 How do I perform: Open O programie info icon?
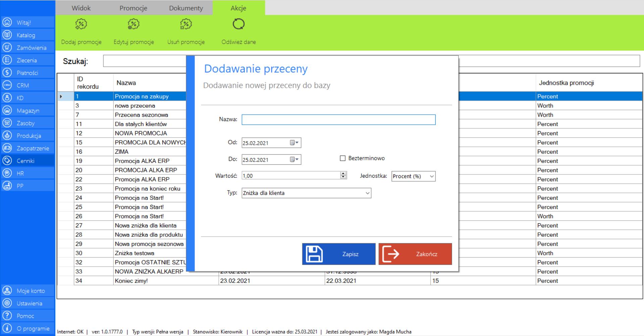point(7,328)
